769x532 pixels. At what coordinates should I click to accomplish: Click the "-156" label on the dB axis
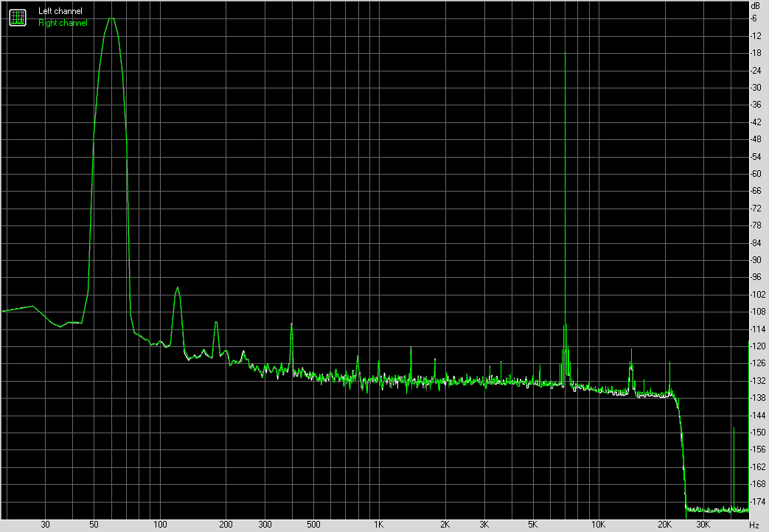coord(758,449)
